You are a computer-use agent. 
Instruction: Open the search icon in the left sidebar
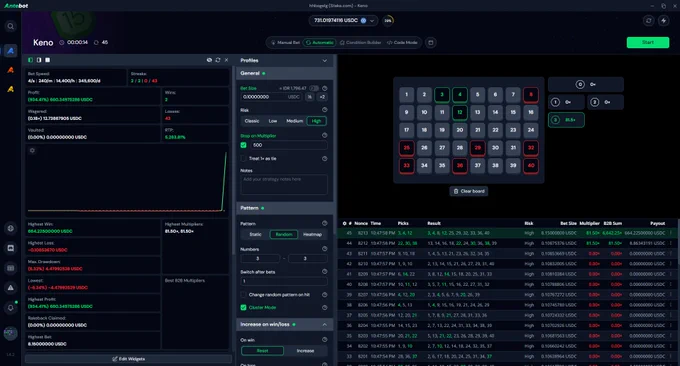coord(10,26)
